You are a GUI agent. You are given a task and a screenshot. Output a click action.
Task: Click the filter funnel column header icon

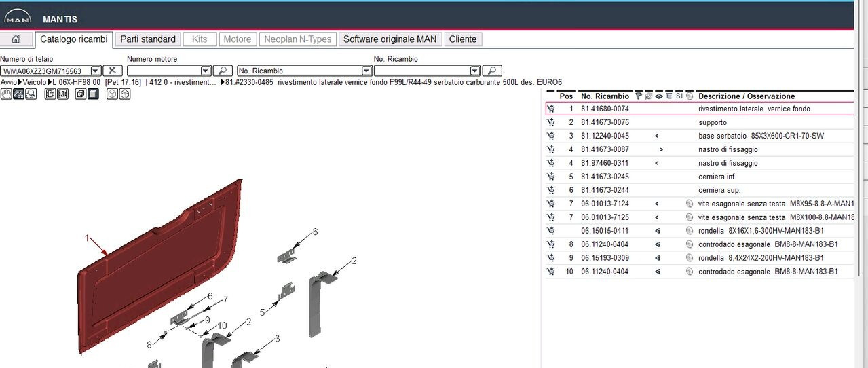(638, 96)
